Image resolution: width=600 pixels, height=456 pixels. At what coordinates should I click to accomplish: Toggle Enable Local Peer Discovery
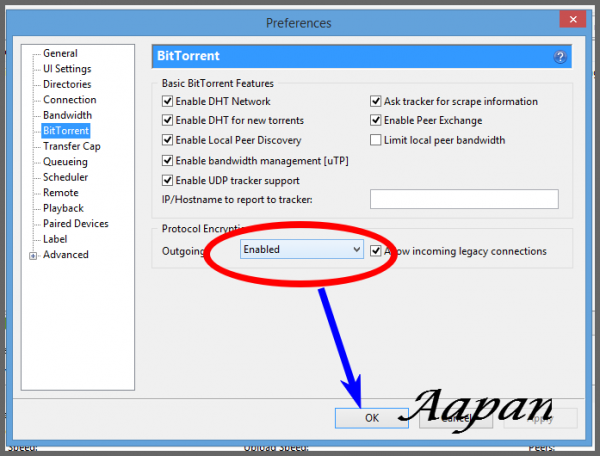(167, 140)
